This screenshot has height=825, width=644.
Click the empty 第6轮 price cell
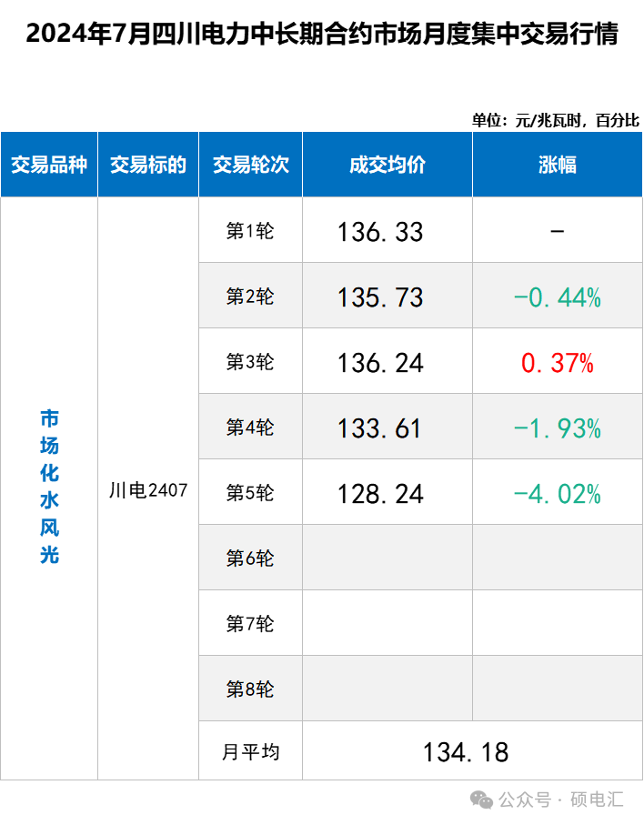coord(387,558)
